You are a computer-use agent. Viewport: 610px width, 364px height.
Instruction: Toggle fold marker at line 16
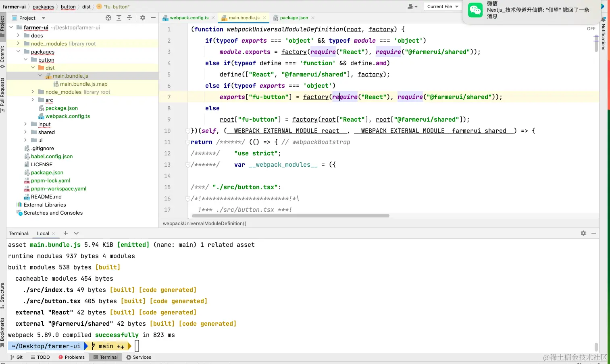pyautogui.click(x=187, y=199)
